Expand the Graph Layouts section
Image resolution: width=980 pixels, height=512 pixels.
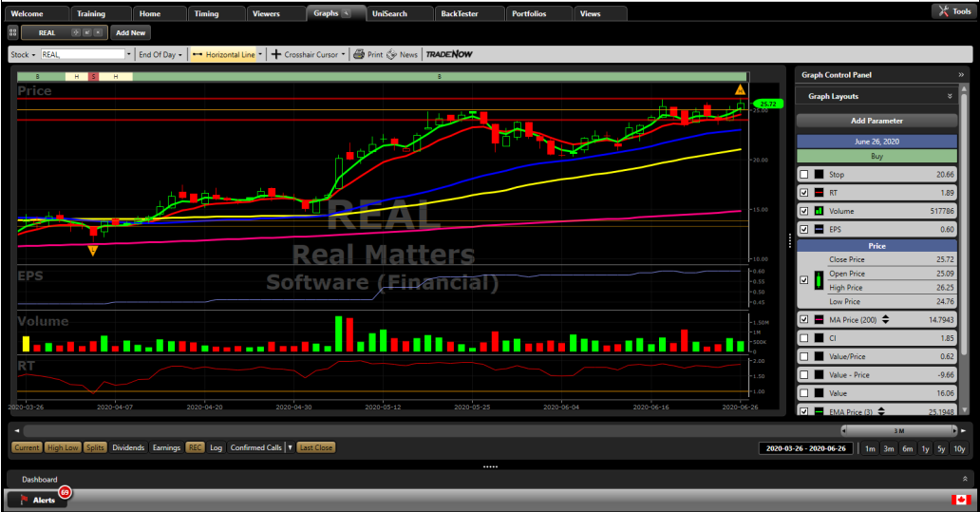(x=950, y=96)
